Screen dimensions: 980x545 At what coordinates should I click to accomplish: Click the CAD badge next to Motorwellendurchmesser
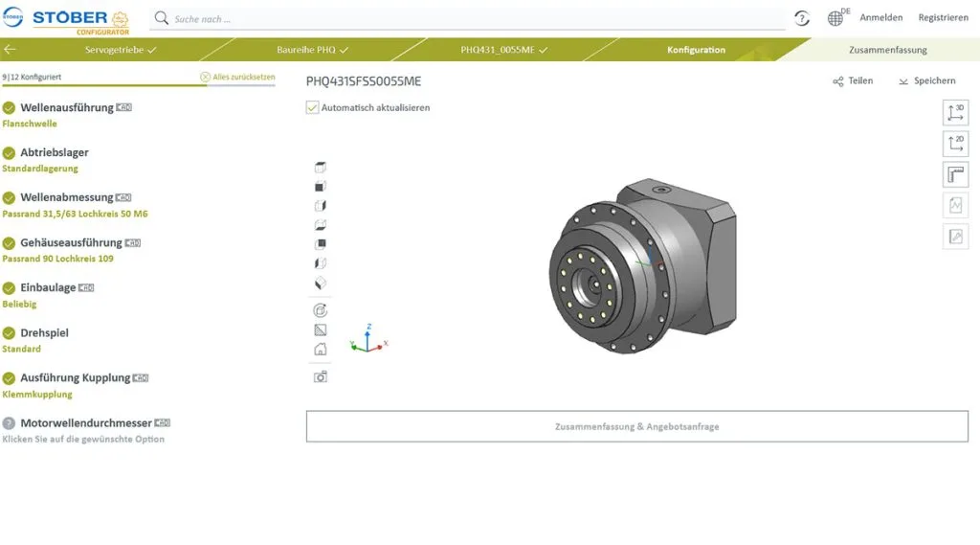pos(163,423)
